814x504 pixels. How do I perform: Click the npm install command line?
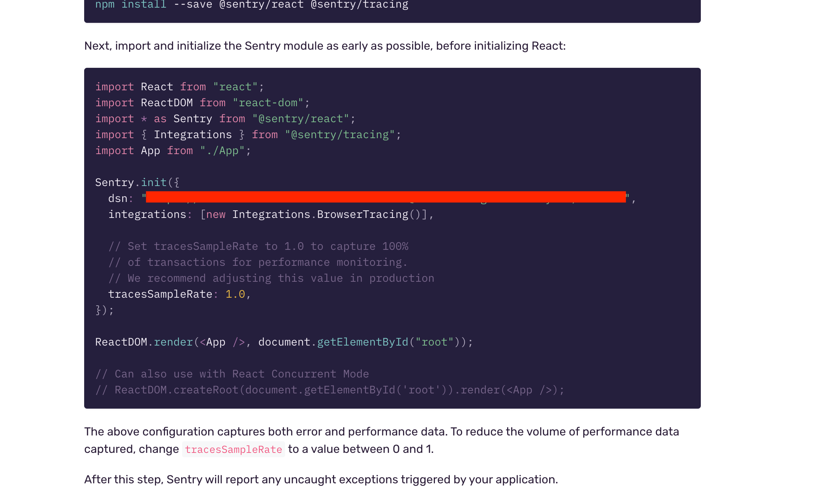coord(251,5)
